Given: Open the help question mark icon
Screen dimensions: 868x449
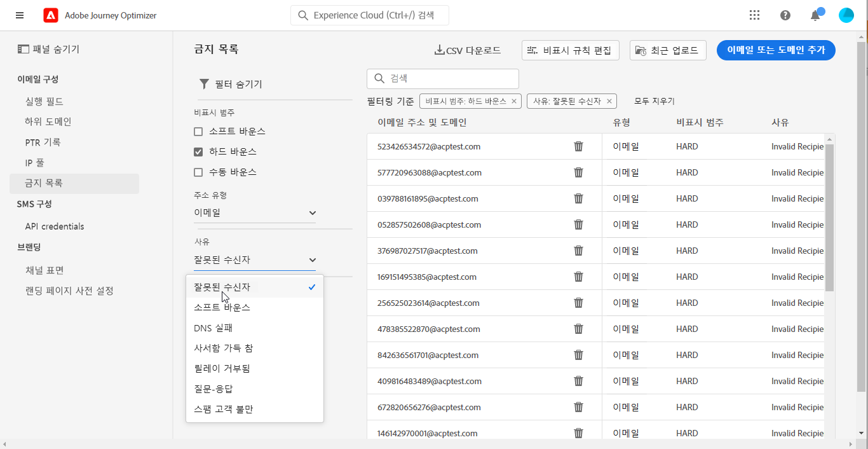Looking at the screenshot, I should point(785,15).
